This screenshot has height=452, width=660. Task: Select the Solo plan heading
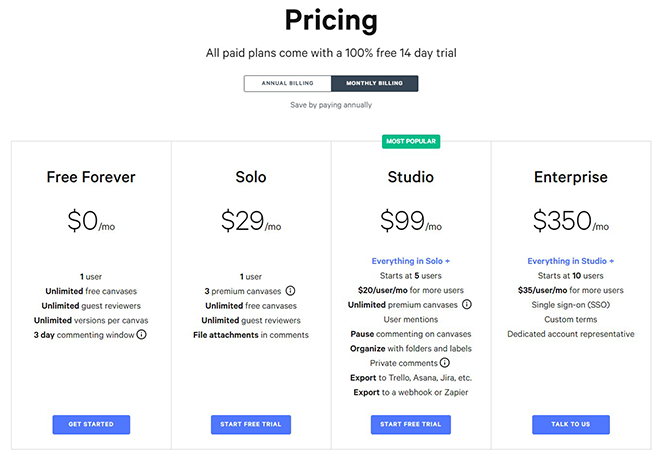pos(251,177)
